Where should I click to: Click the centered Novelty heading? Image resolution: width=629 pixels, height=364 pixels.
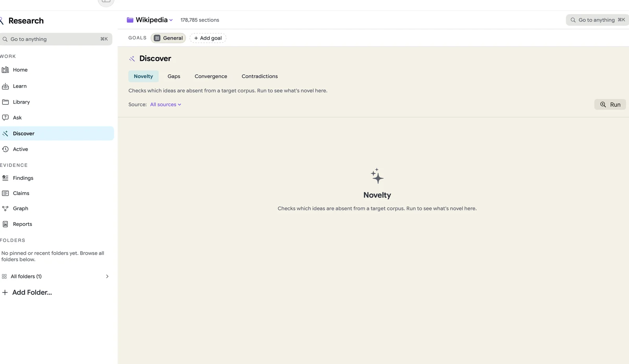click(377, 195)
